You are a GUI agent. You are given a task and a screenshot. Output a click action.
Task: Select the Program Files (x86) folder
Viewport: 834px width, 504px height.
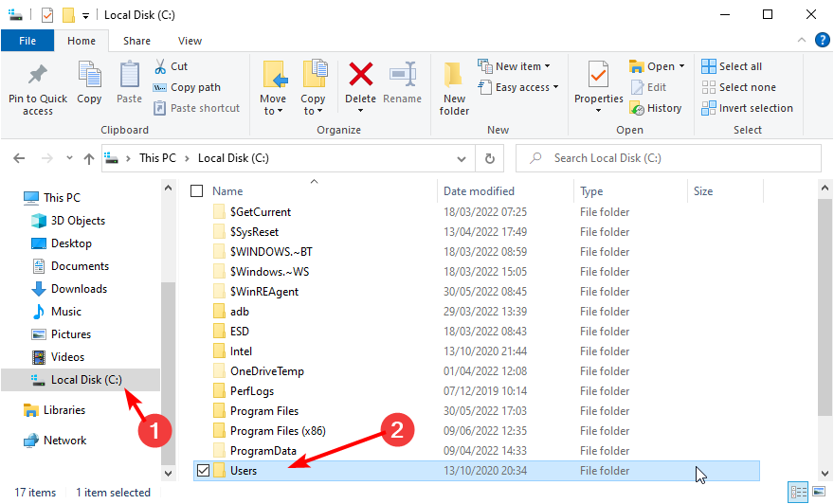pos(278,431)
